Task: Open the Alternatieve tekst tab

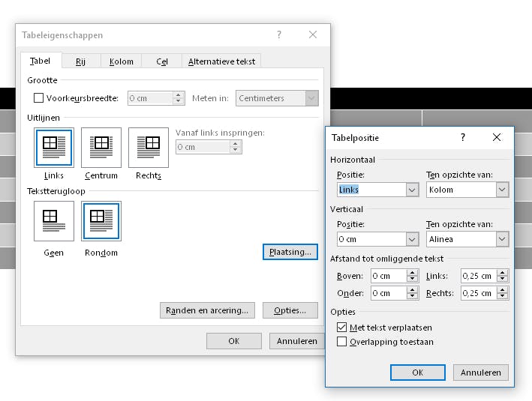Action: coord(221,61)
